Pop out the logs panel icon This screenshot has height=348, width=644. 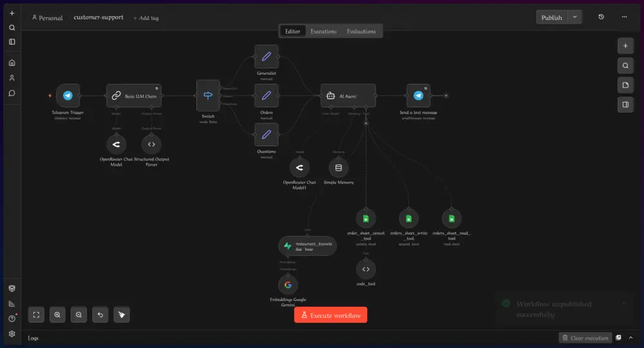click(618, 338)
